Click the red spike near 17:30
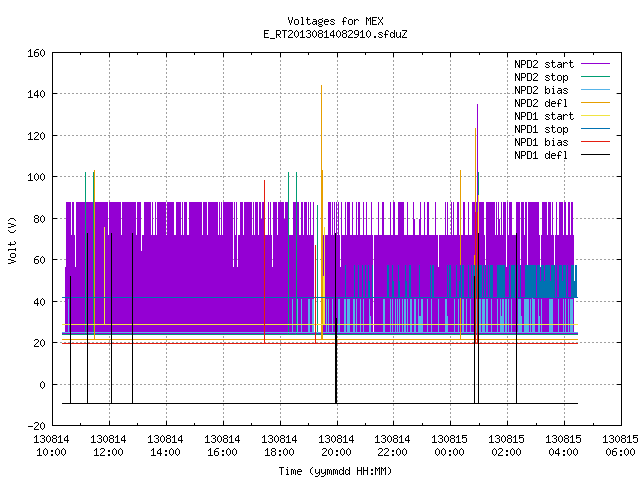The height and width of the screenshot is (480, 640). (264, 261)
